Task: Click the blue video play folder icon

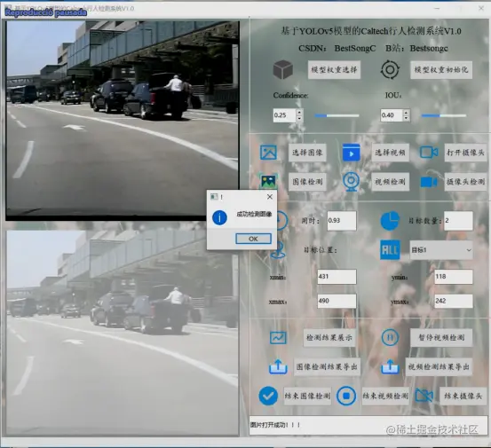Action: click(351, 153)
